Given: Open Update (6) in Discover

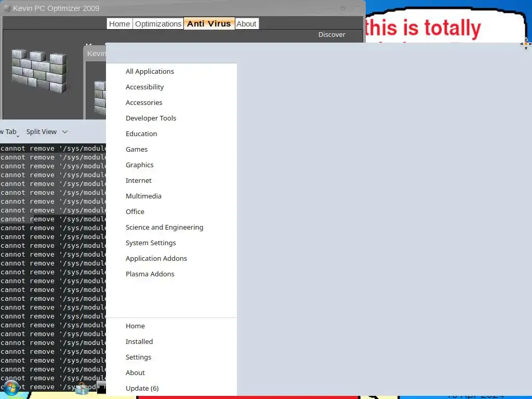Looking at the screenshot, I should tap(171, 389).
